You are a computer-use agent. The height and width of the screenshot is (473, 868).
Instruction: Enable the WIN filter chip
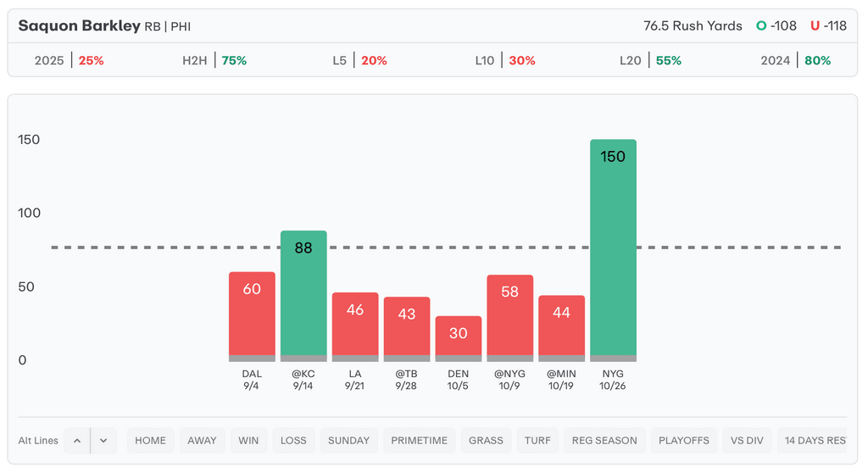coord(248,441)
